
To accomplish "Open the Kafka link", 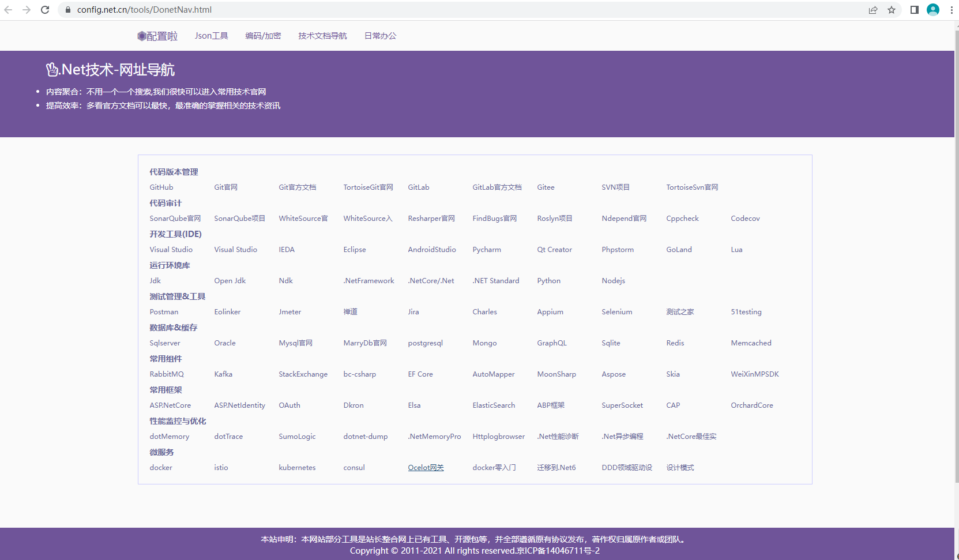I will coord(223,374).
